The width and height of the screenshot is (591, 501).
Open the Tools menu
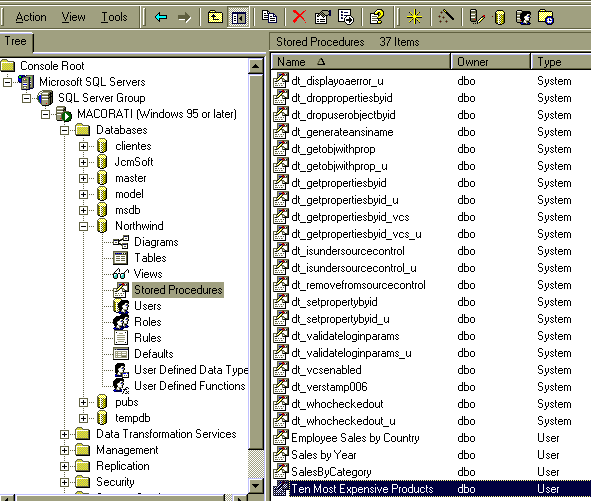coord(114,17)
